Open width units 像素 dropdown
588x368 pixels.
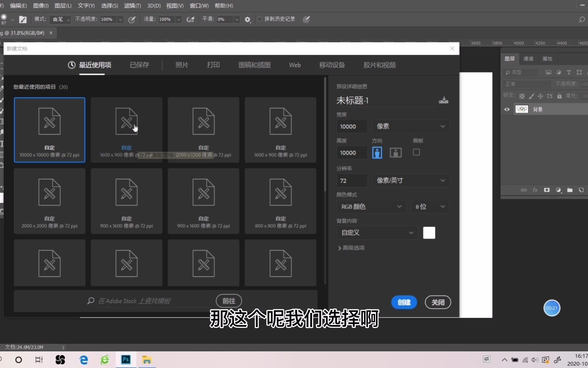coord(411,126)
